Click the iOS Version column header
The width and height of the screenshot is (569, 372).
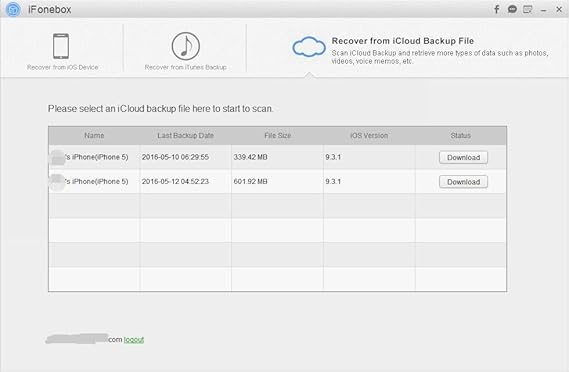369,136
